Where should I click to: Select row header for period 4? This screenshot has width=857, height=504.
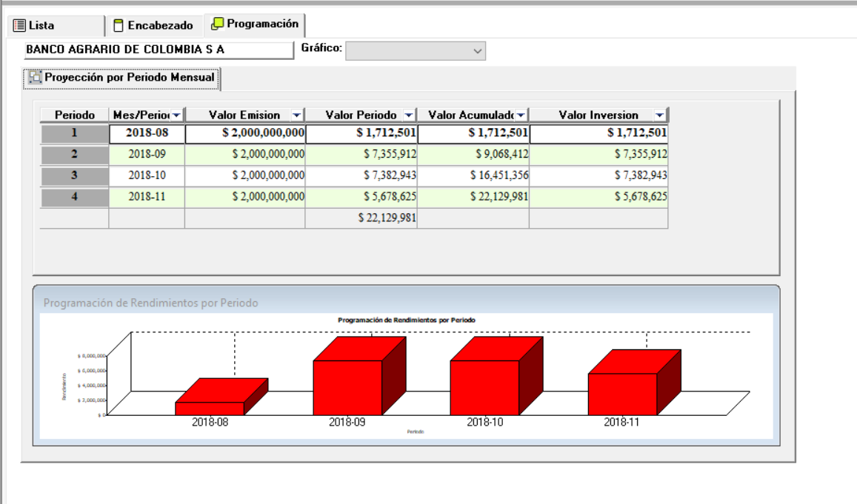click(74, 198)
